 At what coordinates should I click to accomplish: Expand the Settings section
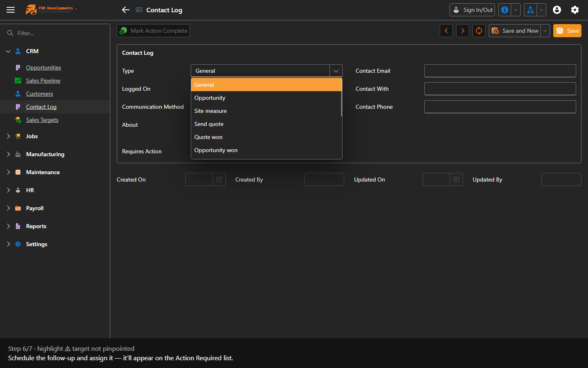coord(8,244)
